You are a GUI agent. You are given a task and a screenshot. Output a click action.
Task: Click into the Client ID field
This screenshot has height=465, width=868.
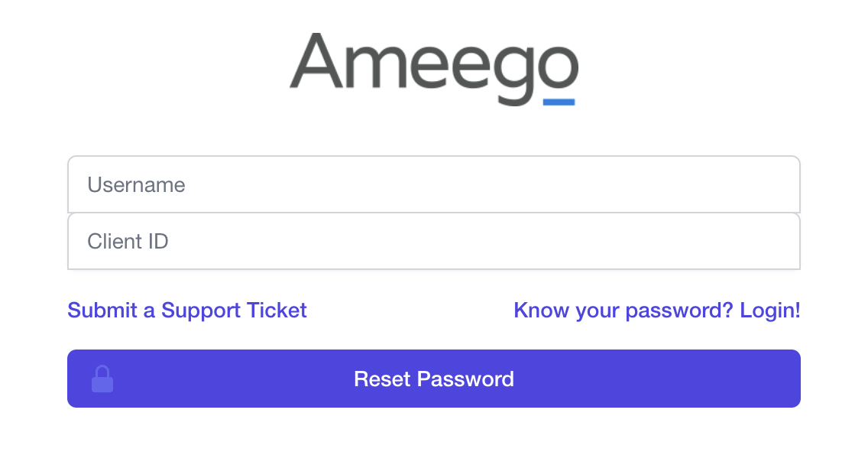point(433,242)
